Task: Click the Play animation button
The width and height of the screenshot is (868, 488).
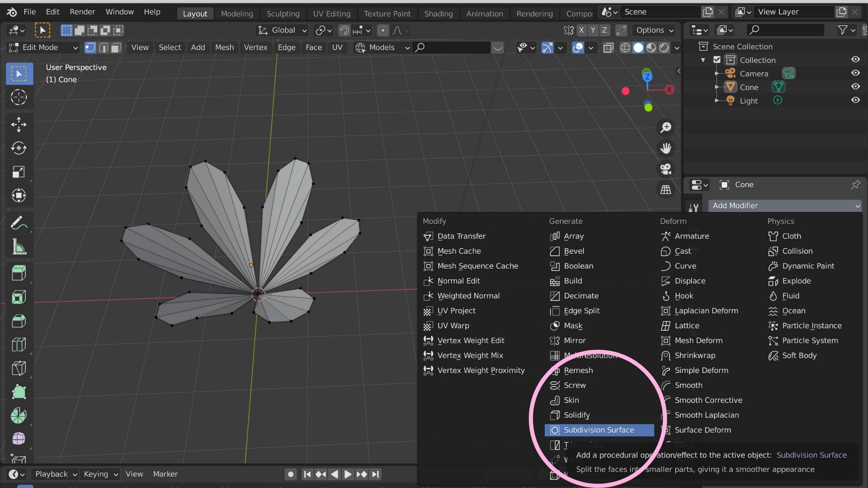Action: (347, 474)
